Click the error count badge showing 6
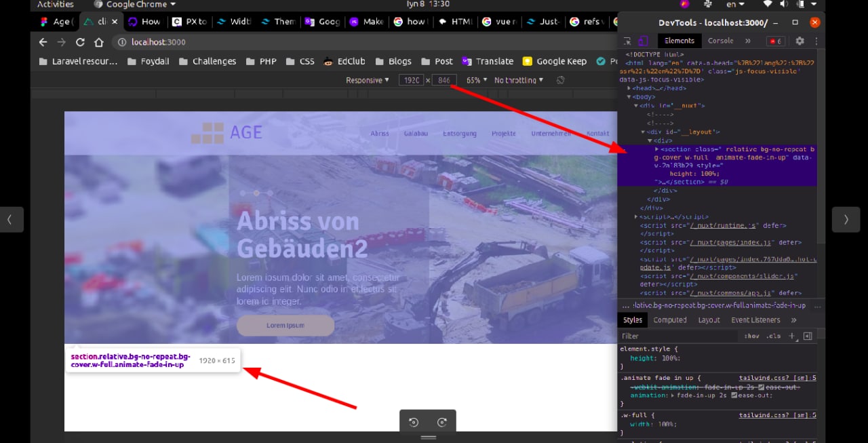 (x=774, y=41)
